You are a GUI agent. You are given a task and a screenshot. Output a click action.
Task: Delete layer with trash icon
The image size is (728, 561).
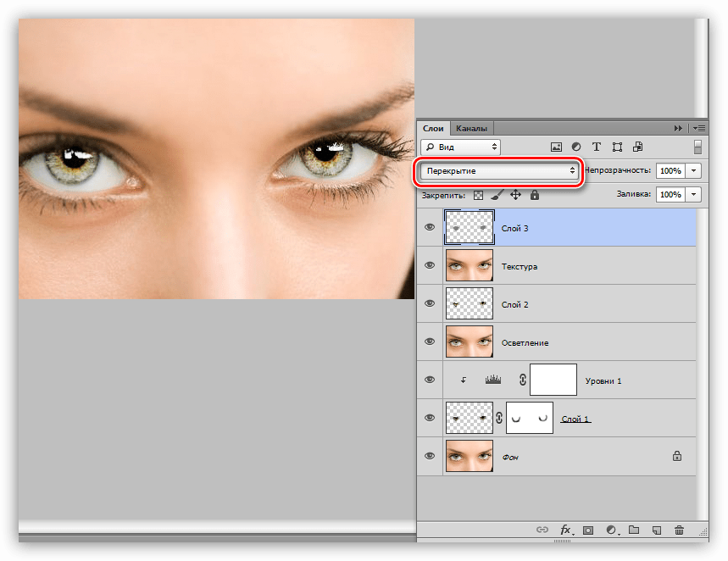pyautogui.click(x=679, y=530)
